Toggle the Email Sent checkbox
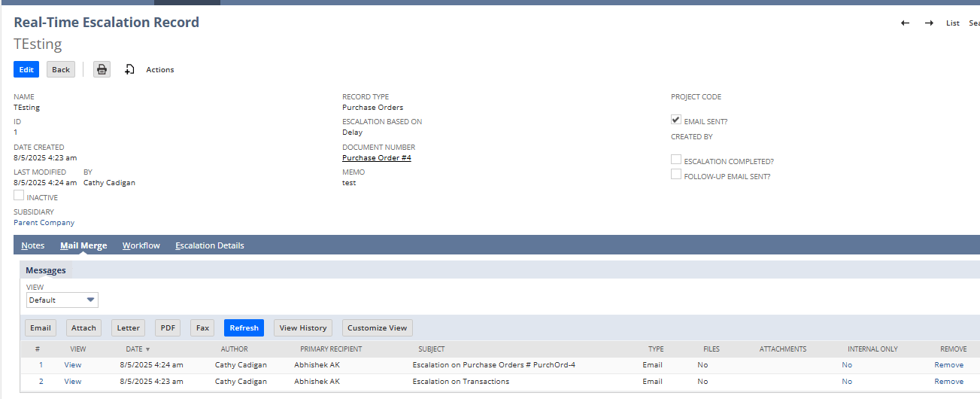 676,120
